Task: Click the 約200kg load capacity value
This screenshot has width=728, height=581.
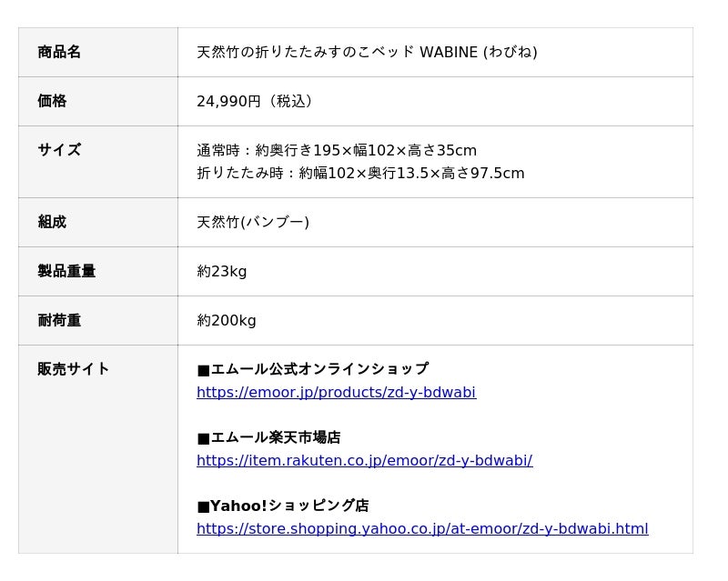Action: click(x=227, y=320)
